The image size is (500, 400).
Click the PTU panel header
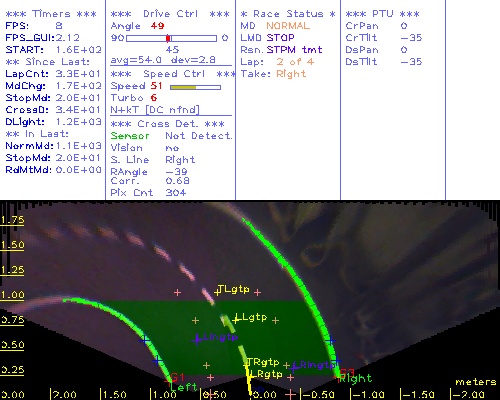pos(382,14)
